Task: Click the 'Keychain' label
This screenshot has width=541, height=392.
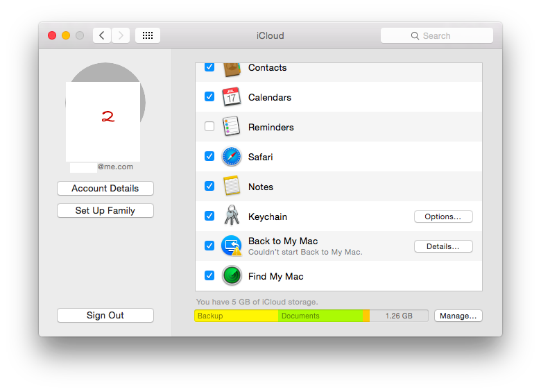Action: click(268, 216)
